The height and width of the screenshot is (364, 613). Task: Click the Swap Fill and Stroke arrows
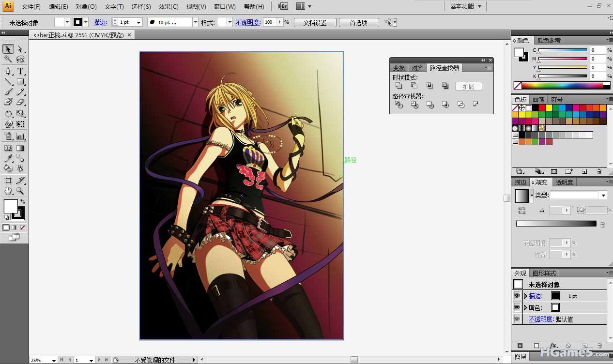[23, 201]
